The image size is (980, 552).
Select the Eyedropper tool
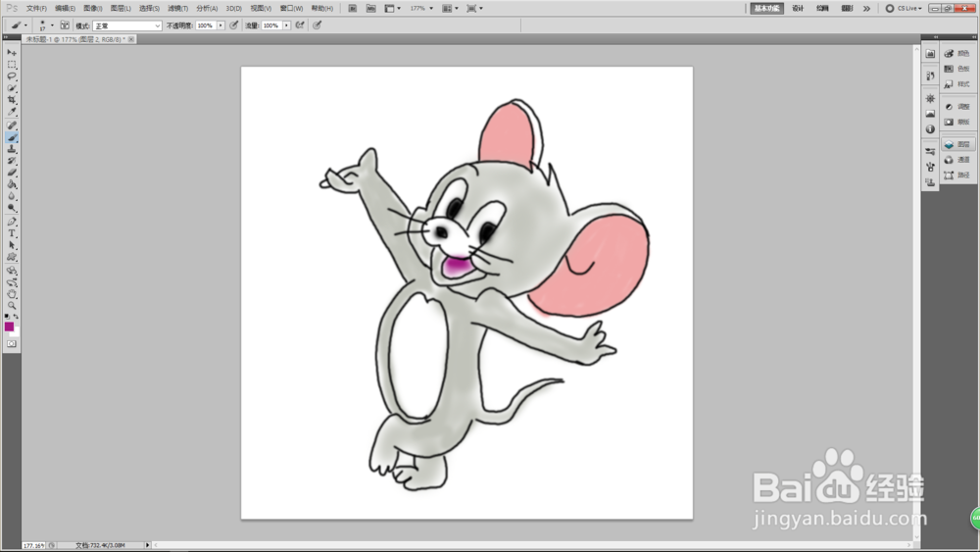pyautogui.click(x=11, y=112)
